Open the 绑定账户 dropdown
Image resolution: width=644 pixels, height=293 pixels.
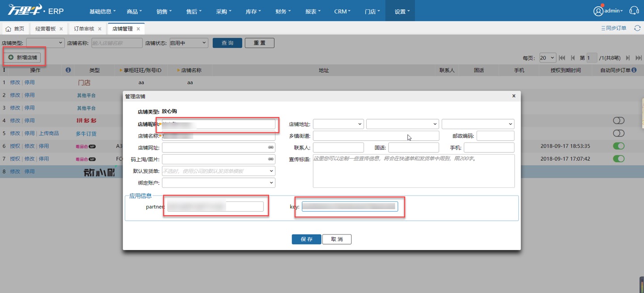(219, 183)
